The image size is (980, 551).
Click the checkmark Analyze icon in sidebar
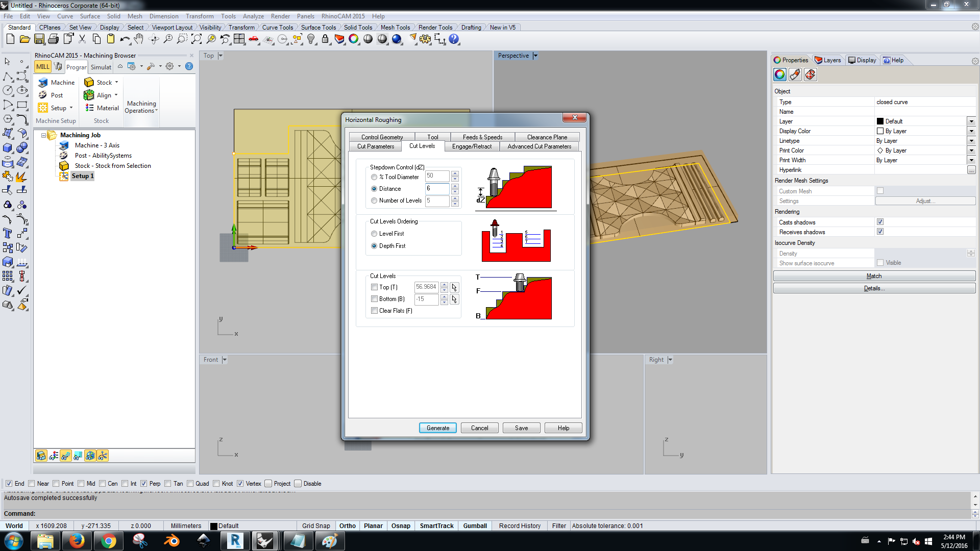(x=22, y=290)
